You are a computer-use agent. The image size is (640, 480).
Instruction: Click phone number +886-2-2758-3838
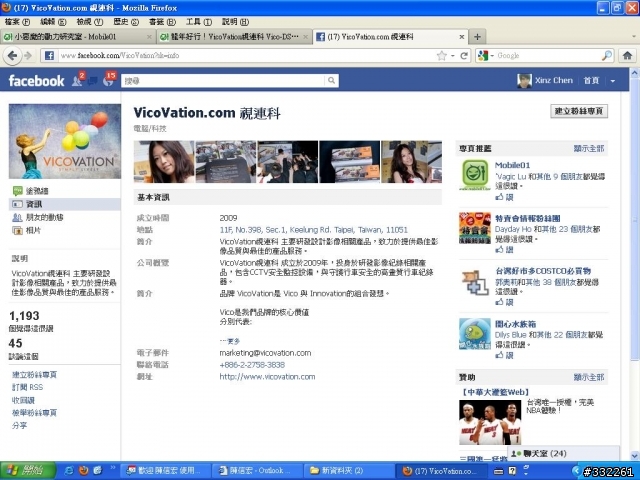tap(252, 365)
